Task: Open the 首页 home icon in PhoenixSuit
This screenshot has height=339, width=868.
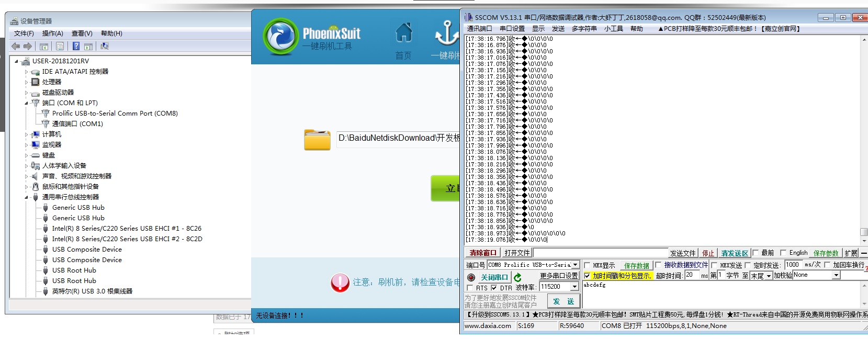Action: click(x=403, y=32)
